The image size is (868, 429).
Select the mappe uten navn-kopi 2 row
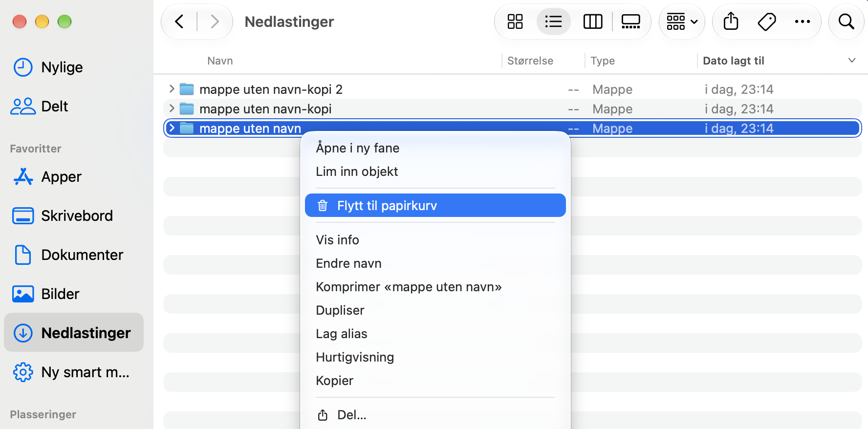coord(512,89)
